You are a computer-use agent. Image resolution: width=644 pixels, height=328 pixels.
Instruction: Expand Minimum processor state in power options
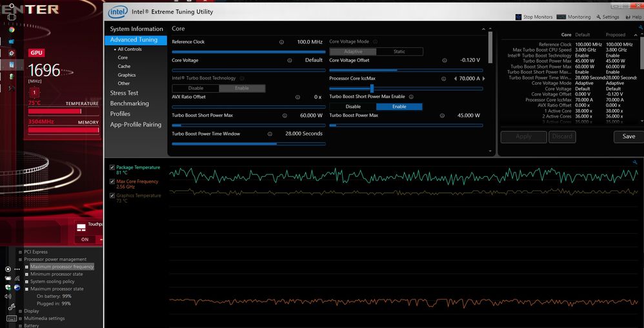click(x=26, y=274)
